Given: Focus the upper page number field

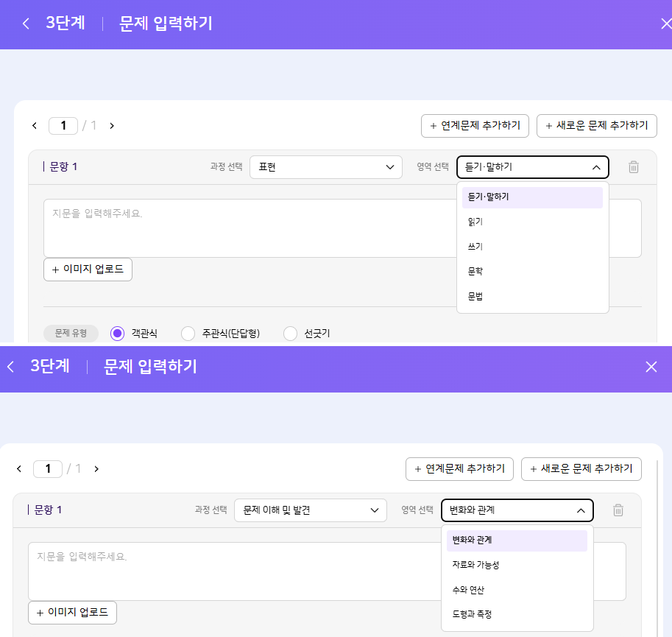Looking at the screenshot, I should click(63, 126).
